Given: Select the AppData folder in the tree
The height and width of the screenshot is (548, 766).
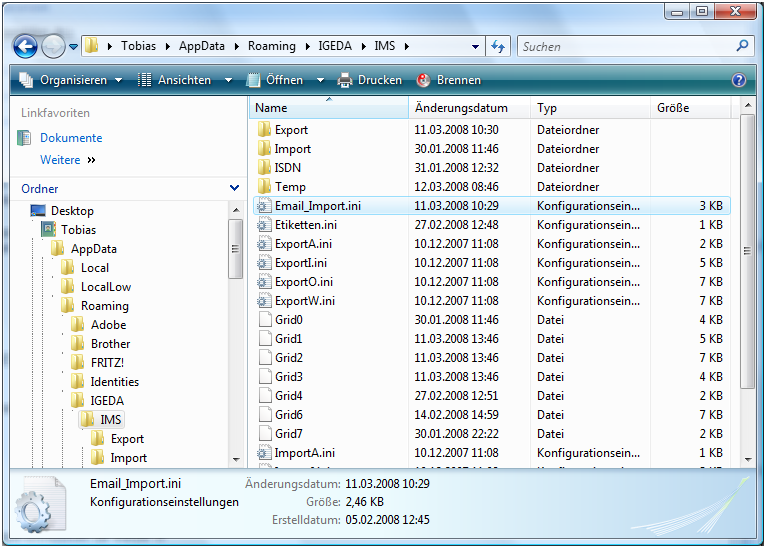Looking at the screenshot, I should [93, 249].
